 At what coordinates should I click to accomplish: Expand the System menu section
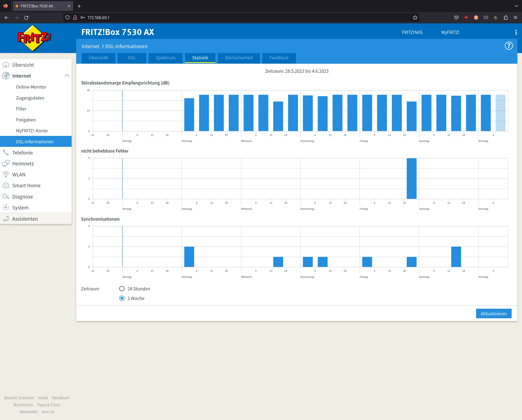(20, 208)
